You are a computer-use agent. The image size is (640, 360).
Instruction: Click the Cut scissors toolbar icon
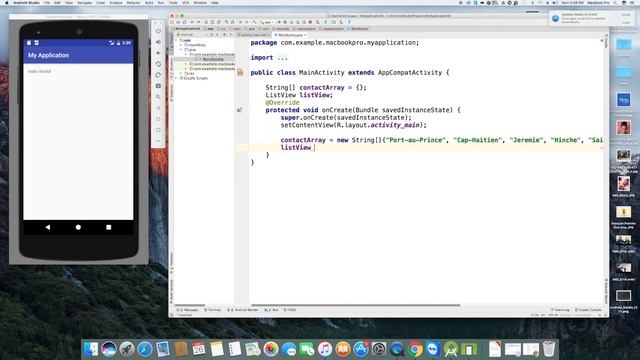pyautogui.click(x=206, y=22)
